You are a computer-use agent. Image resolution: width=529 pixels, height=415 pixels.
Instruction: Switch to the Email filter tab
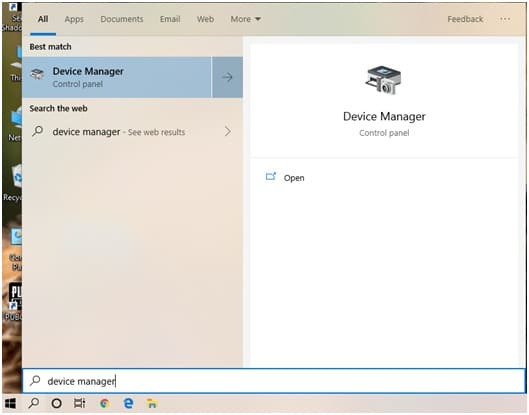pos(170,19)
